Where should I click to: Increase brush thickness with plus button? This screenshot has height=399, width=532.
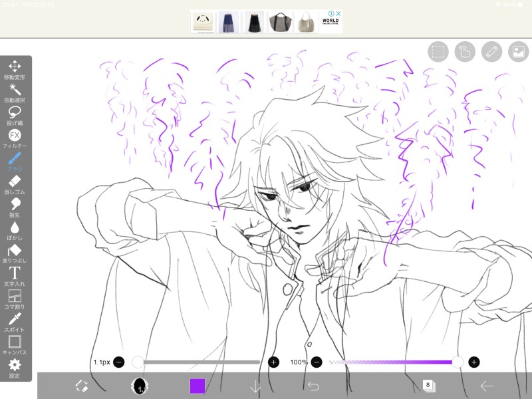point(273,362)
